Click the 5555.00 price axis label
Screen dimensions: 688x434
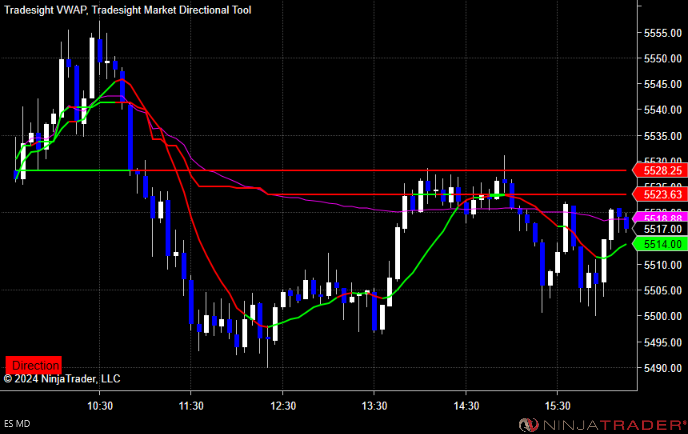coord(663,33)
